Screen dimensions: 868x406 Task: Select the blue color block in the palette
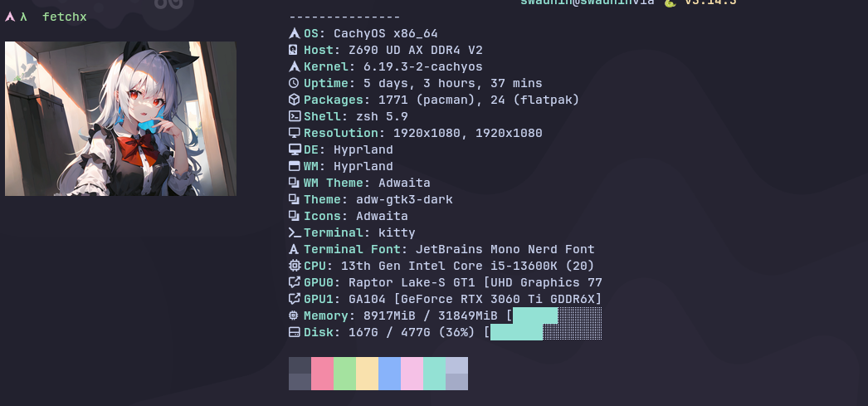(x=390, y=374)
